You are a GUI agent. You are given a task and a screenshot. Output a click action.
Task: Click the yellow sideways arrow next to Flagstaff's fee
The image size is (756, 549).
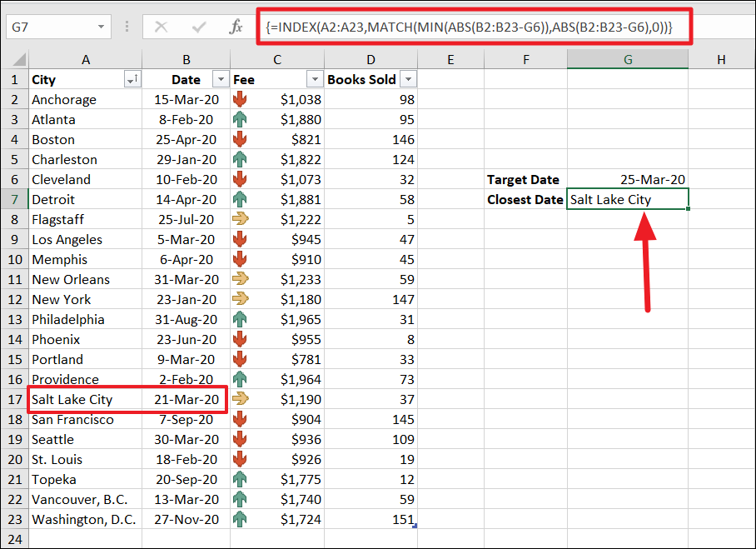241,219
